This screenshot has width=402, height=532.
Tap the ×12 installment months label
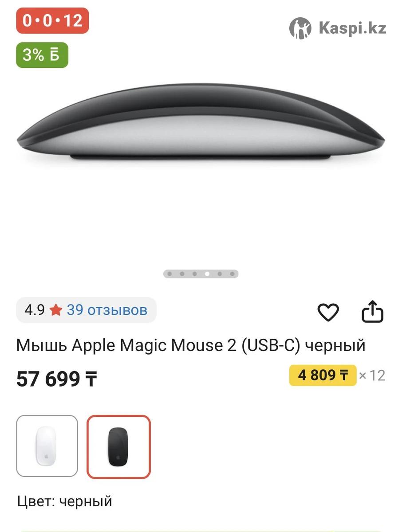[x=372, y=376]
